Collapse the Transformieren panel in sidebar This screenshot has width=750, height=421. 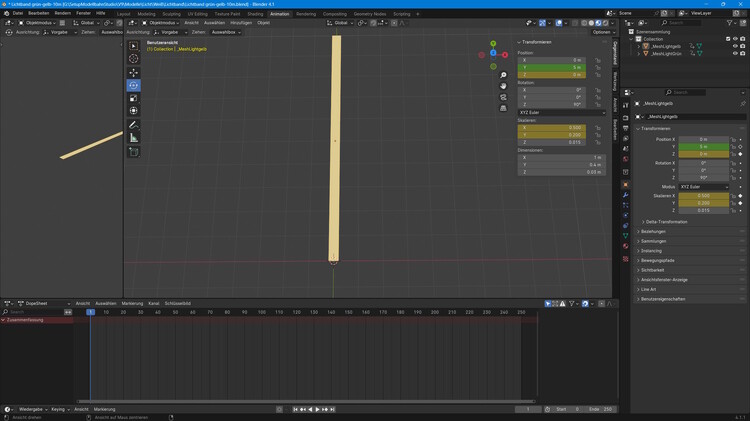pos(534,42)
